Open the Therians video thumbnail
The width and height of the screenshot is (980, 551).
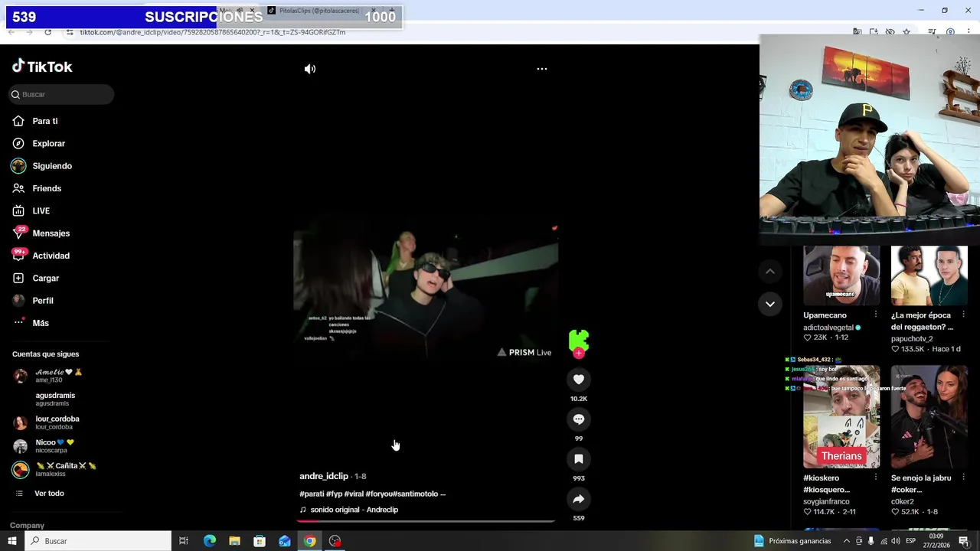pos(841,417)
